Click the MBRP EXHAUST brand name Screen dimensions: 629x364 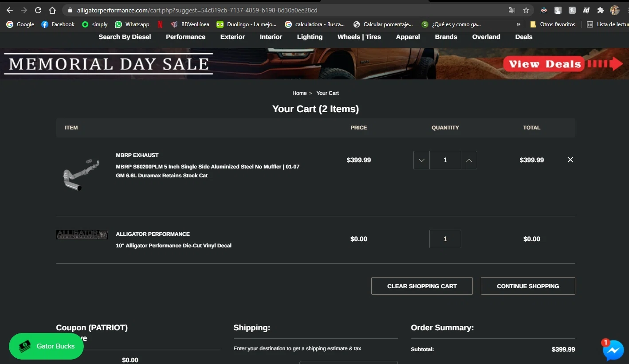137,155
